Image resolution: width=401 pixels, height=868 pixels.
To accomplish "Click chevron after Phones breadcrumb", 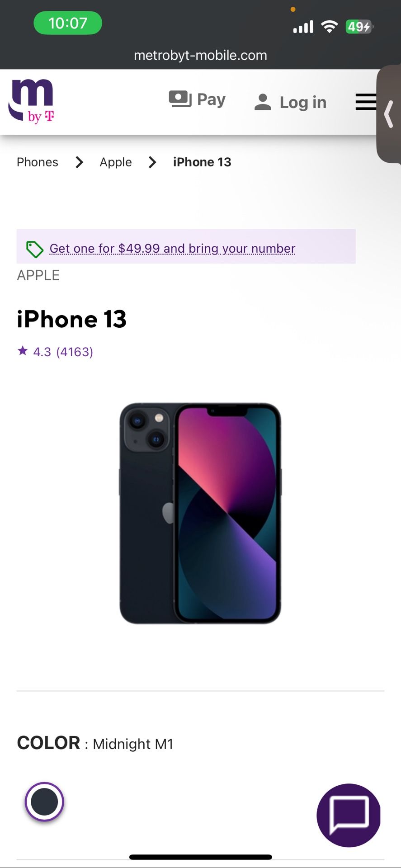I will pos(80,162).
